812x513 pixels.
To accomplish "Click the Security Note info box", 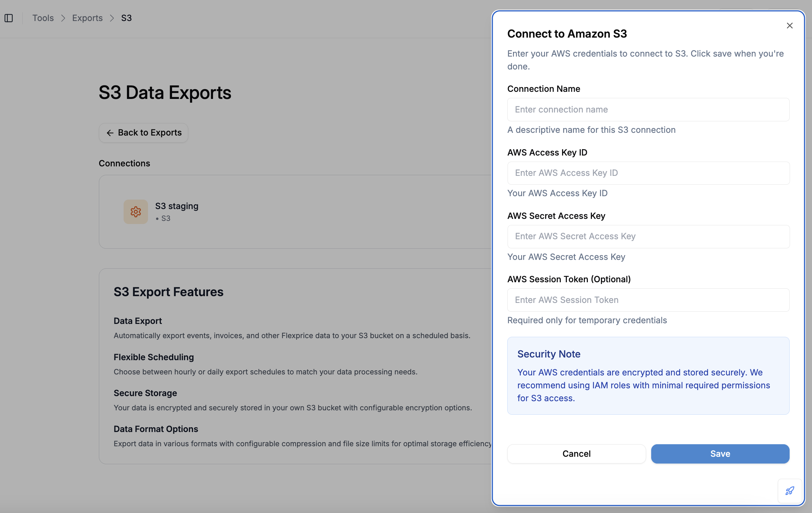I will [x=648, y=375].
